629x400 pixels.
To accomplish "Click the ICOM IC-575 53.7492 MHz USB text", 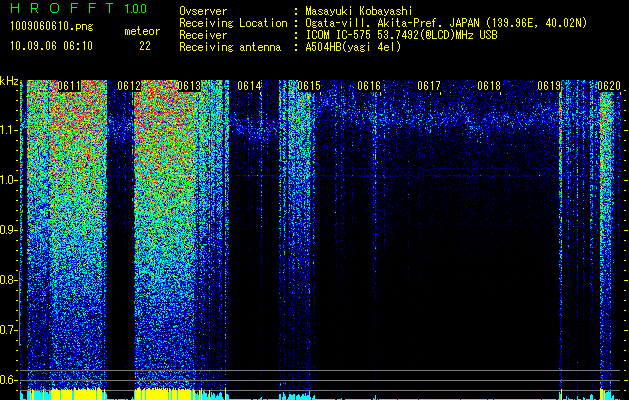I will 402,35.
